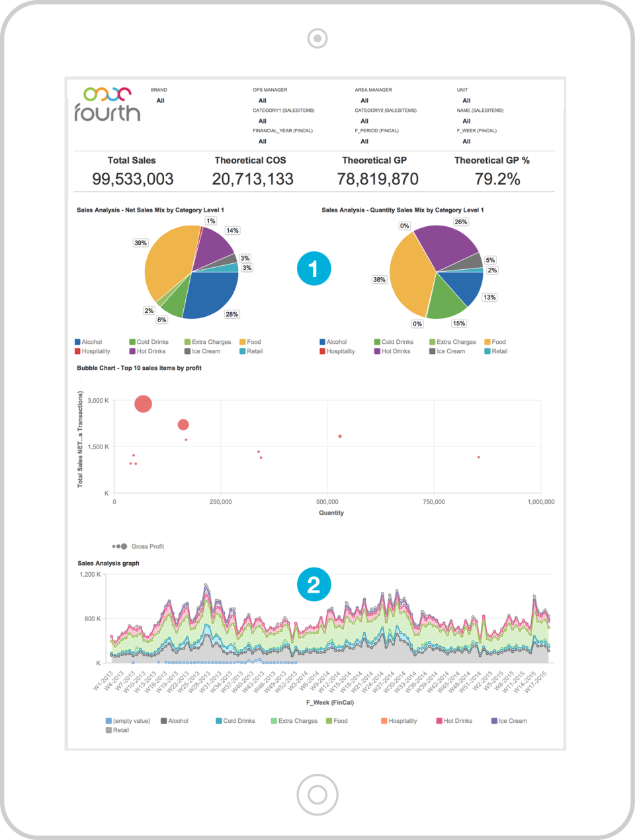The height and width of the screenshot is (840, 635).
Task: Open the AREA MANAGER filter dropdown
Action: (364, 101)
